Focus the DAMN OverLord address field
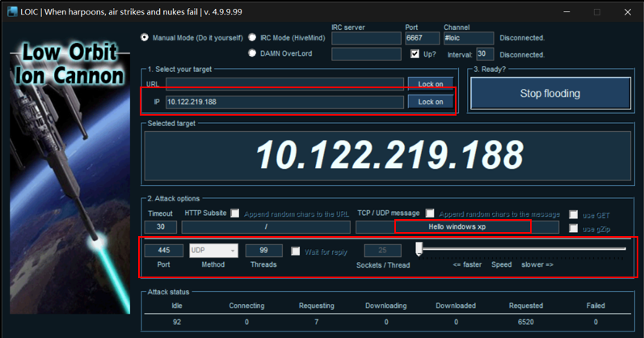The height and width of the screenshot is (338, 644). pos(366,54)
